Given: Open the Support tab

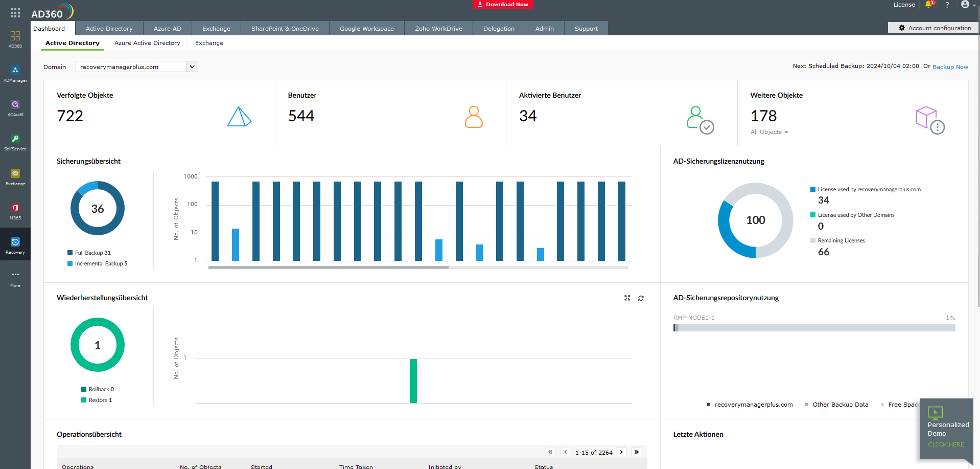Looking at the screenshot, I should 586,28.
